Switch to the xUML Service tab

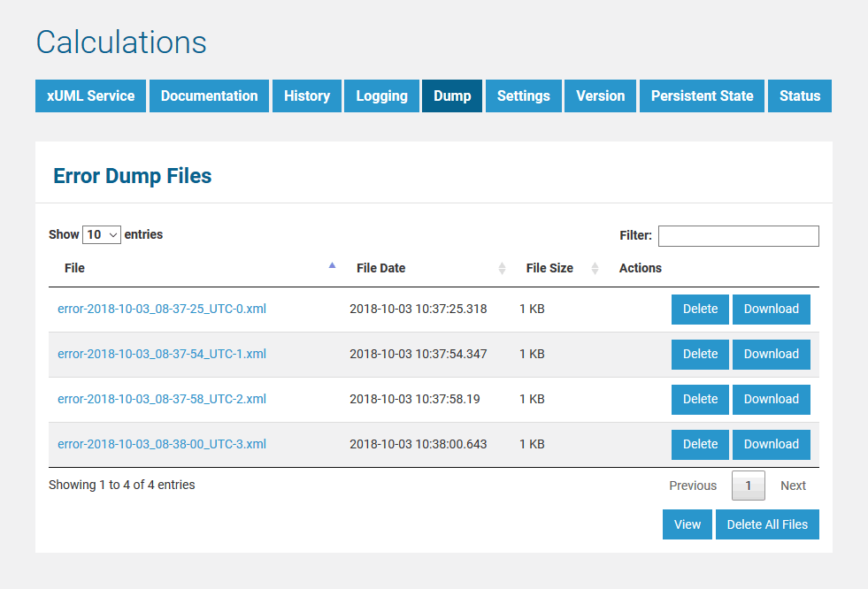[x=90, y=96]
